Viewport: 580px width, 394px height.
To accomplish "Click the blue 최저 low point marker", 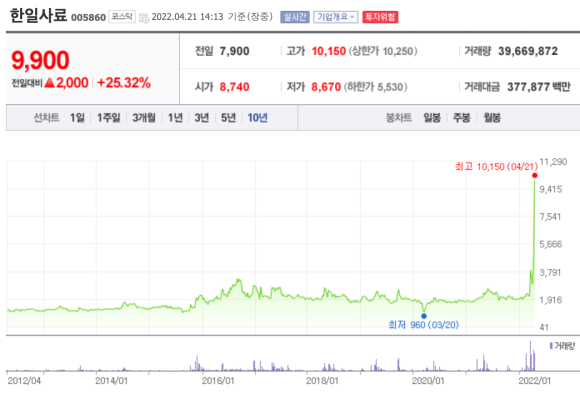I will 424,316.
